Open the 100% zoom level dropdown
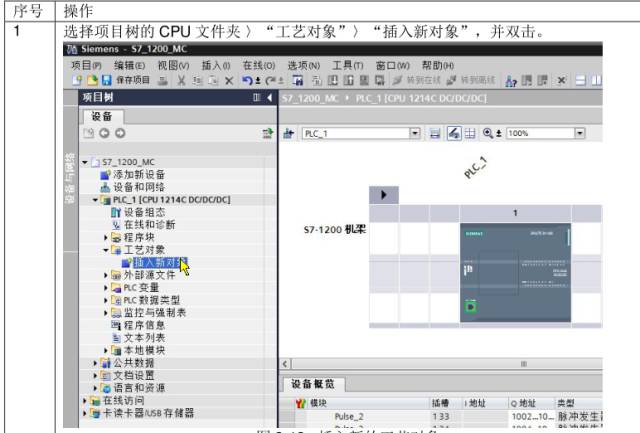Screen dimensions: 640x433 pos(580,133)
